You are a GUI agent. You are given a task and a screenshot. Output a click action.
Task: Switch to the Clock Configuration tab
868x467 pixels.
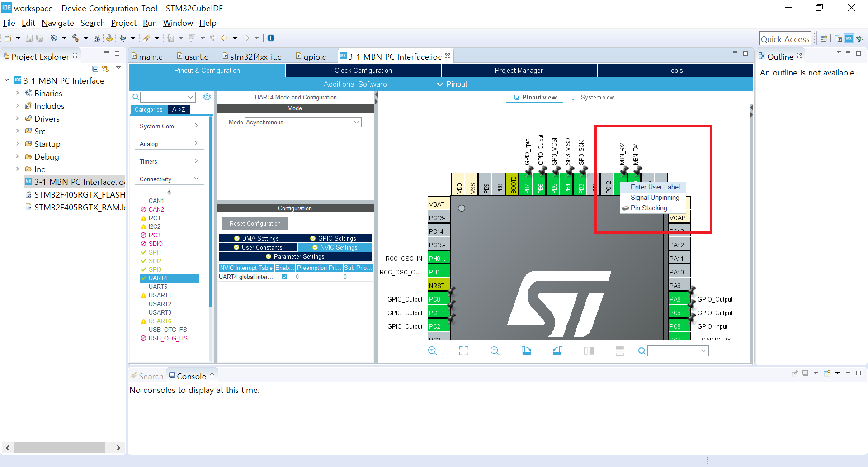(x=363, y=71)
